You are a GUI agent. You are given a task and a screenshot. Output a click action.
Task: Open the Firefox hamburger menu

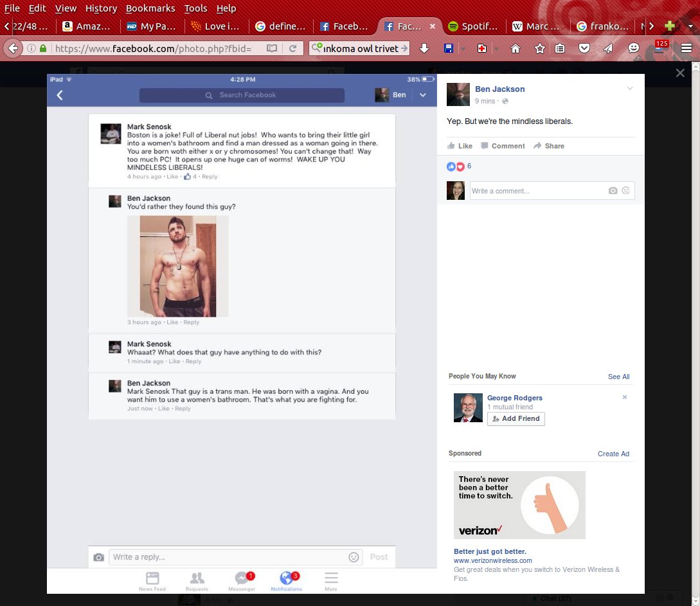(x=687, y=49)
